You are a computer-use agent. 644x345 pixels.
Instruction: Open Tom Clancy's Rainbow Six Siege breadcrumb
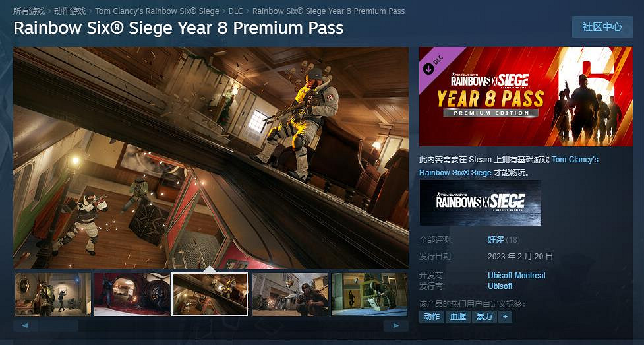[157, 11]
